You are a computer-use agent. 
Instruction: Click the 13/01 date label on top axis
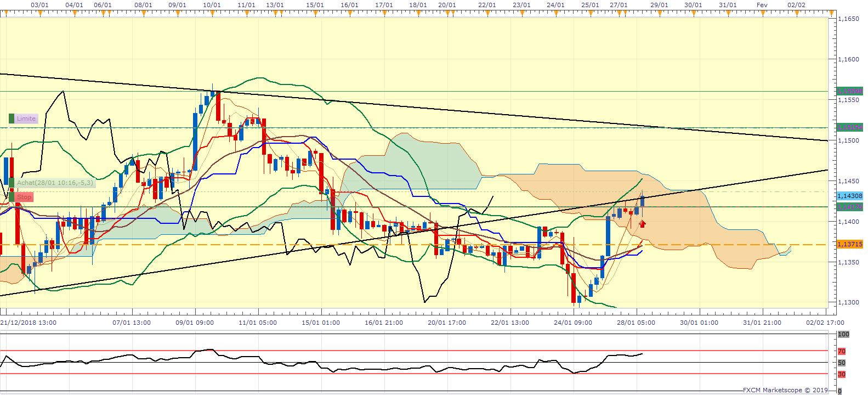coord(275,5)
